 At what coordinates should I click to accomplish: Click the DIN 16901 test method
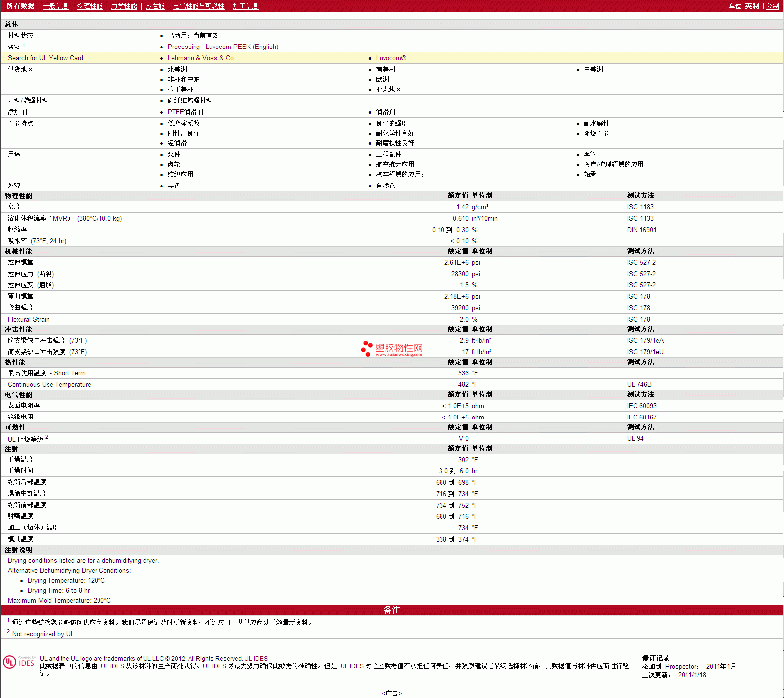pyautogui.click(x=641, y=230)
